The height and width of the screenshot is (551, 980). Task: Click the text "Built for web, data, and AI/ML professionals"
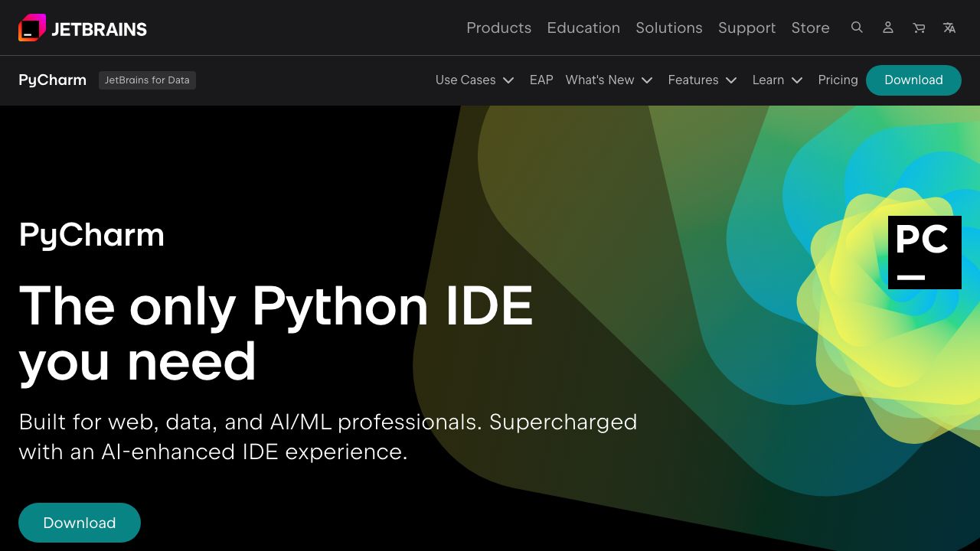[250, 422]
